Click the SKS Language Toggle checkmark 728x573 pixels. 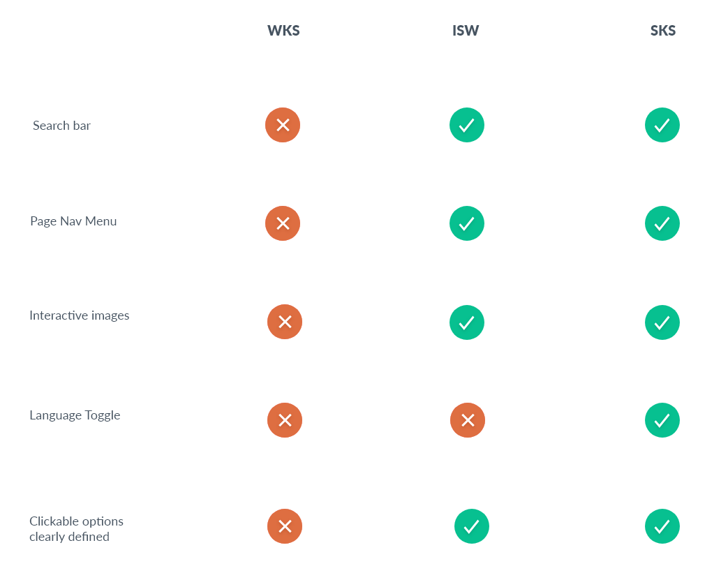662,420
